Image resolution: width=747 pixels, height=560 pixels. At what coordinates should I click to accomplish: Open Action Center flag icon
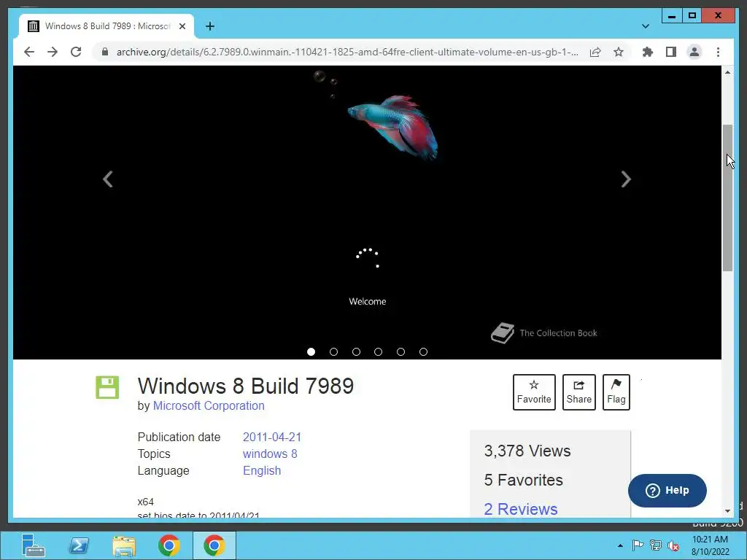(638, 545)
